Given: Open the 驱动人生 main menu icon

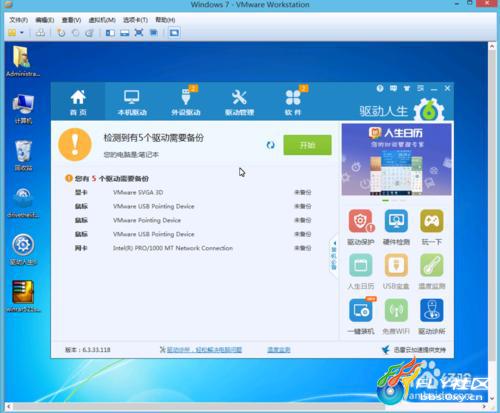Looking at the screenshot, I should pos(420,88).
